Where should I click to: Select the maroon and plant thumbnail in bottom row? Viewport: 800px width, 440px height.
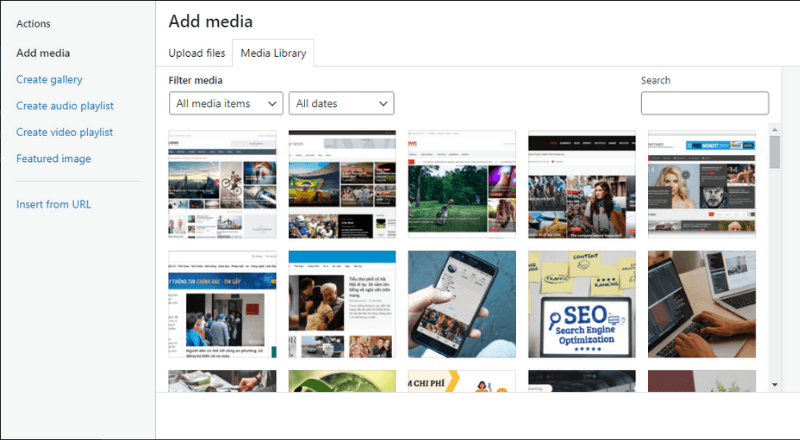pyautogui.click(x=702, y=381)
